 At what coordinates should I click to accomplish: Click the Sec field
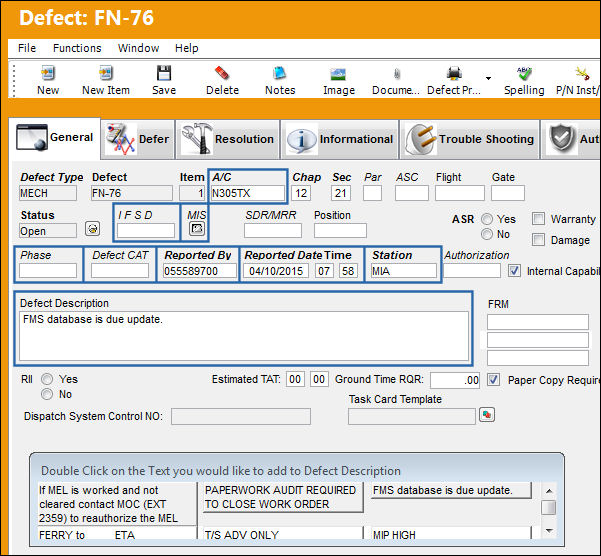click(341, 193)
